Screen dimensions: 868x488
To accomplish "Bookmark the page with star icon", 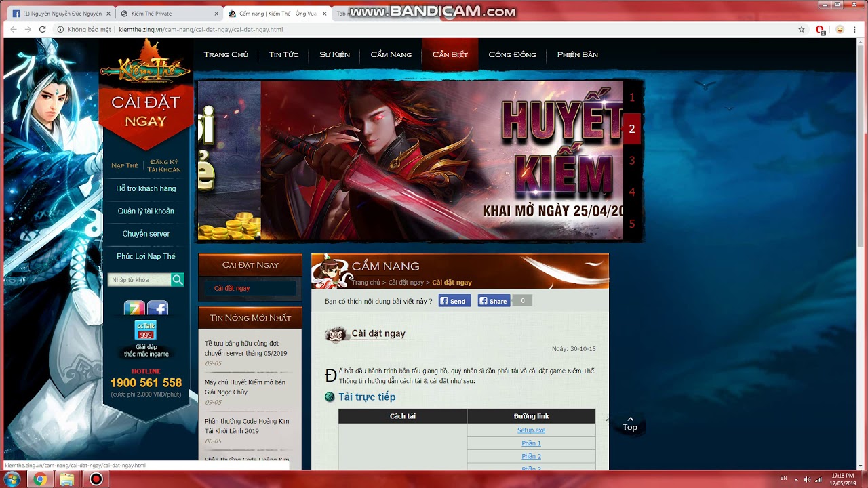I will tap(802, 30).
